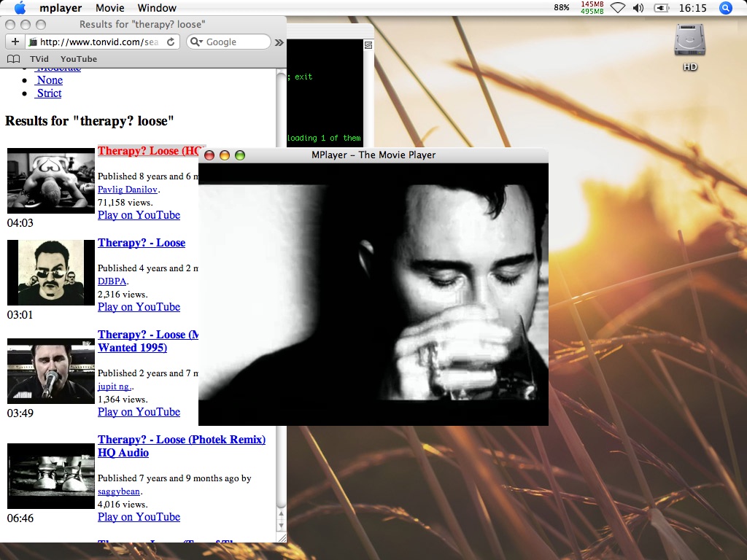
Task: Click the terminal window scroll toggle icon
Action: point(368,45)
